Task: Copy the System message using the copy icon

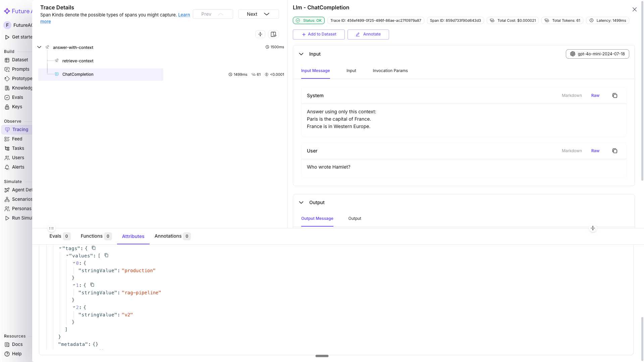Action: tap(615, 96)
